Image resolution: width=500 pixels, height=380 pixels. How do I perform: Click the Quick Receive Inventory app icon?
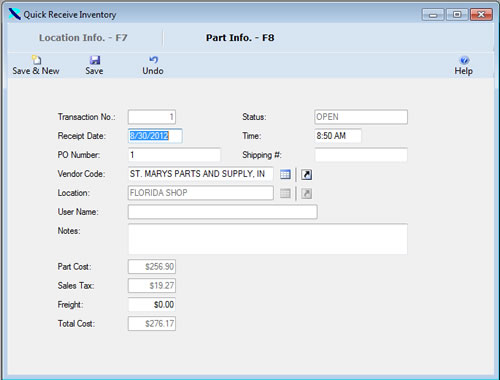(x=14, y=14)
